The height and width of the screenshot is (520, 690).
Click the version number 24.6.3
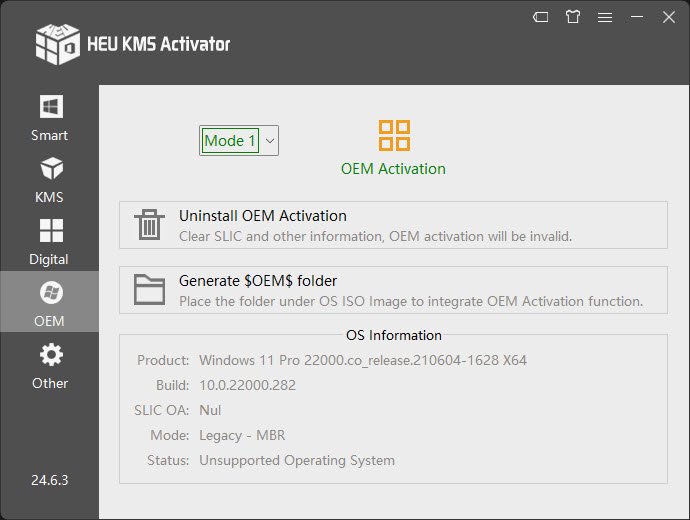[49, 479]
